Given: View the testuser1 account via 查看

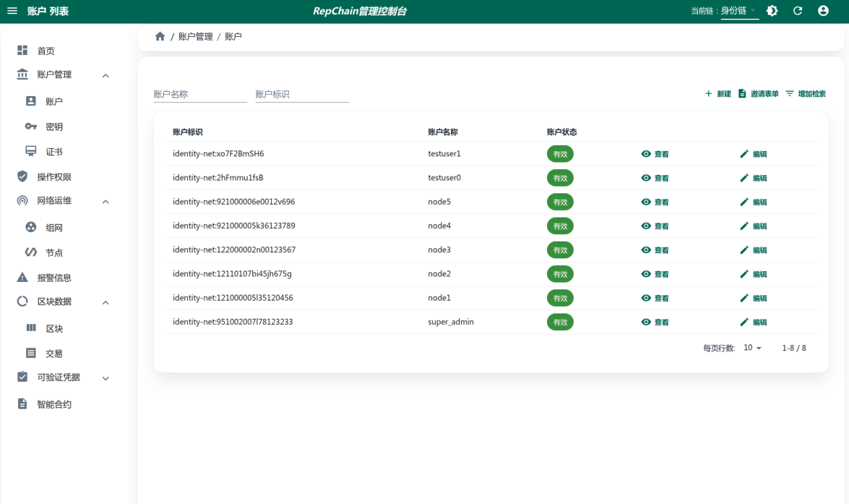Looking at the screenshot, I should click(655, 154).
